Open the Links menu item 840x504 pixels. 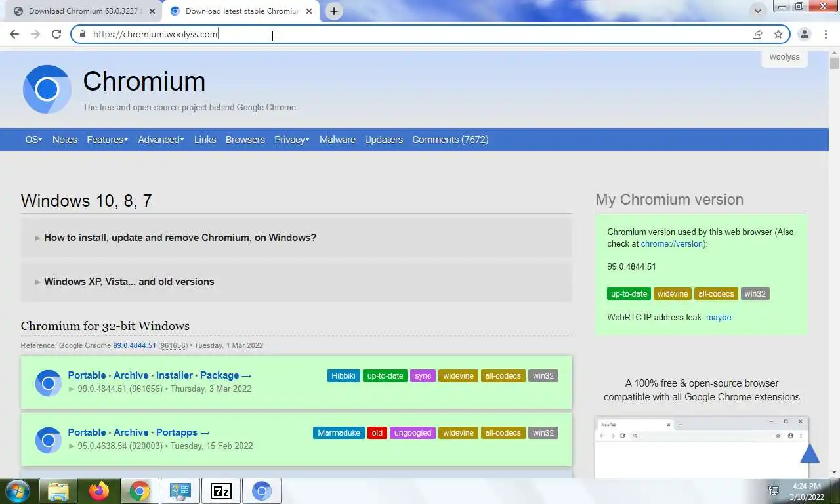[x=205, y=139]
